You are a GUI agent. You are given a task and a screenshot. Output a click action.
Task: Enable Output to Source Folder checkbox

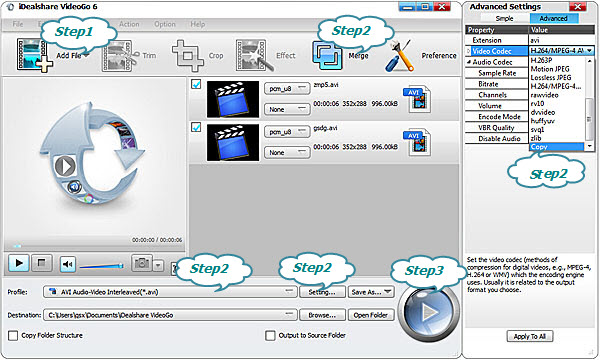click(x=270, y=336)
